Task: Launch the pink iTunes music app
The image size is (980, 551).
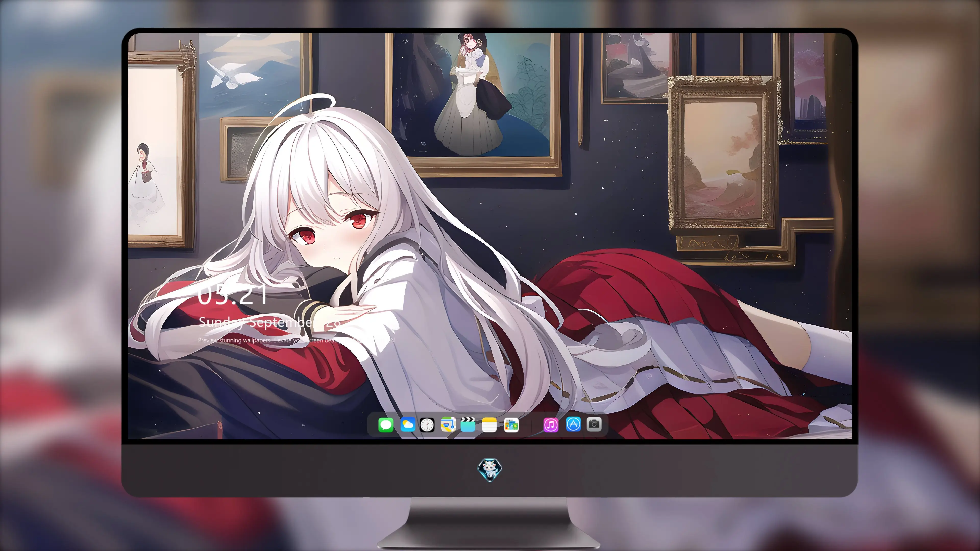Action: pyautogui.click(x=551, y=425)
